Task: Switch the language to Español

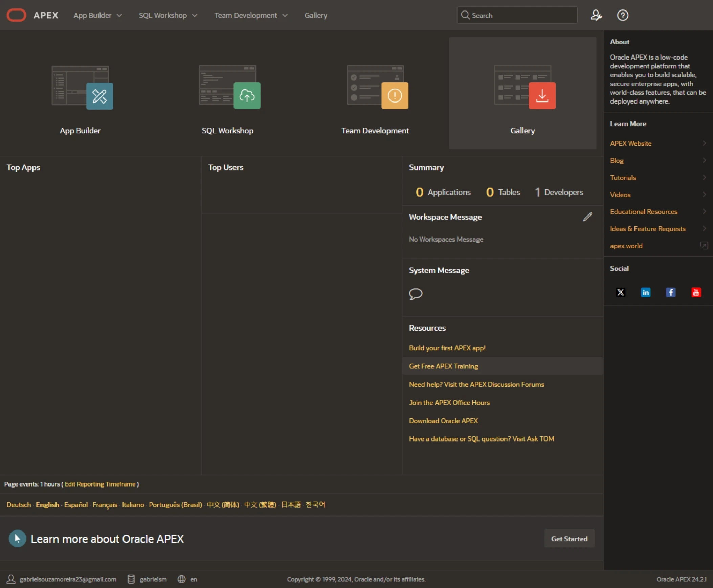Action: [76, 505]
